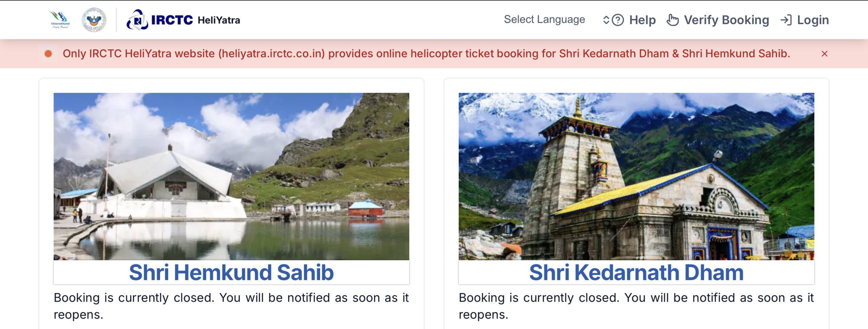
Task: Click the language selector up-down chevron
Action: tap(606, 20)
